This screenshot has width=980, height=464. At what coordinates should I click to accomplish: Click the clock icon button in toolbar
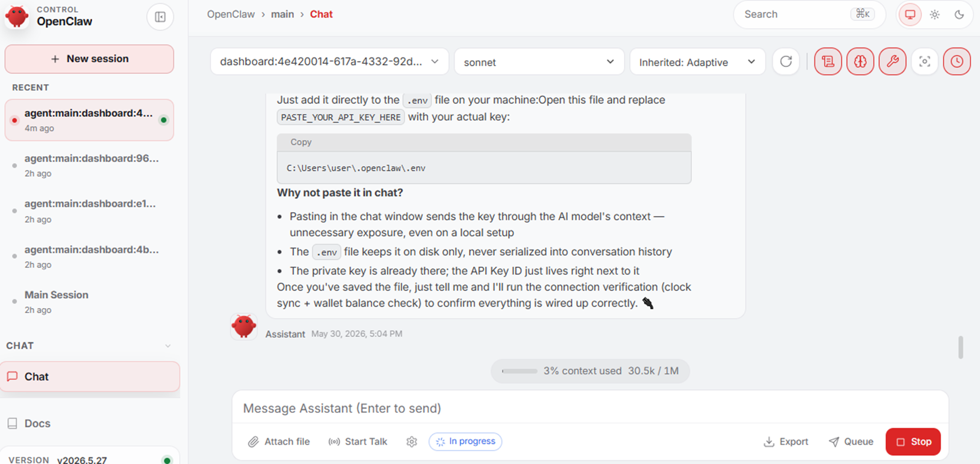point(957,61)
